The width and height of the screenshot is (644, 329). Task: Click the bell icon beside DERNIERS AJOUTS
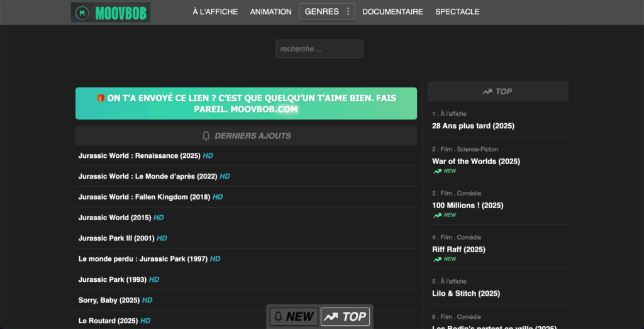coord(206,136)
